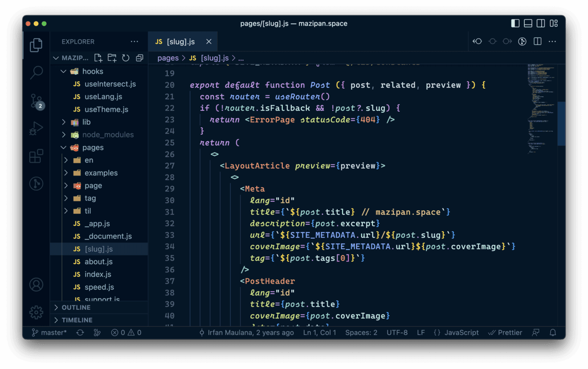Refresh the Explorer file tree
Viewport: 588px width, 369px height.
tap(125, 58)
